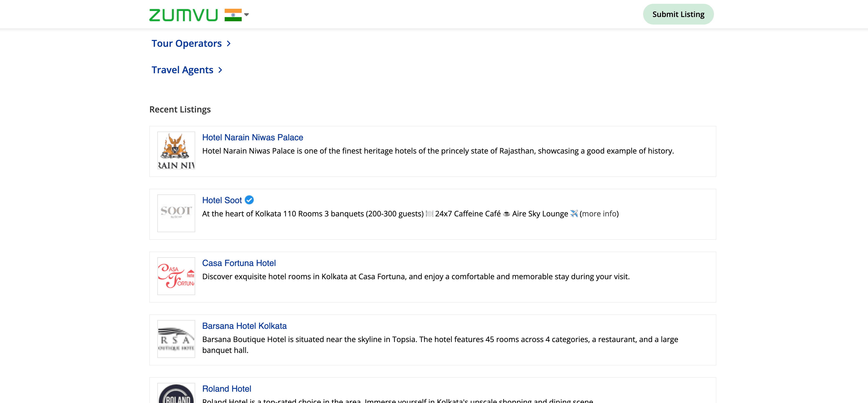Open the Hotel Narain Niwas Palace thumbnail
The image size is (868, 403).
pyautogui.click(x=176, y=150)
